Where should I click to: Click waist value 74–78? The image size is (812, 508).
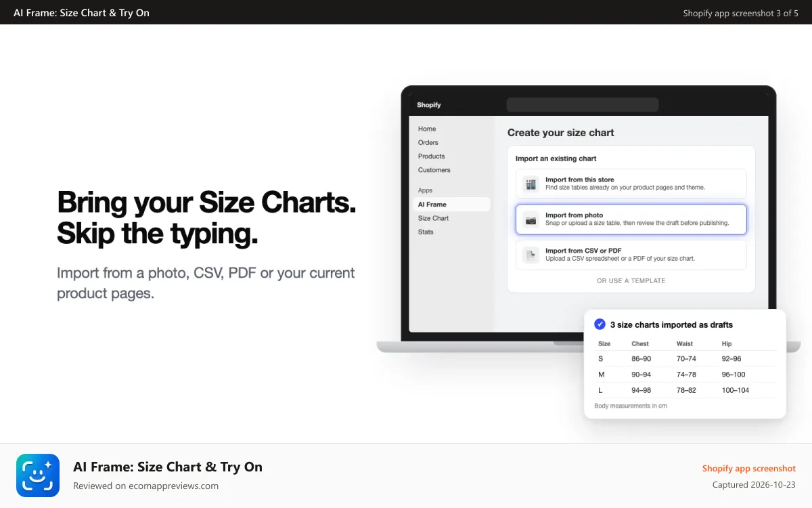point(686,375)
